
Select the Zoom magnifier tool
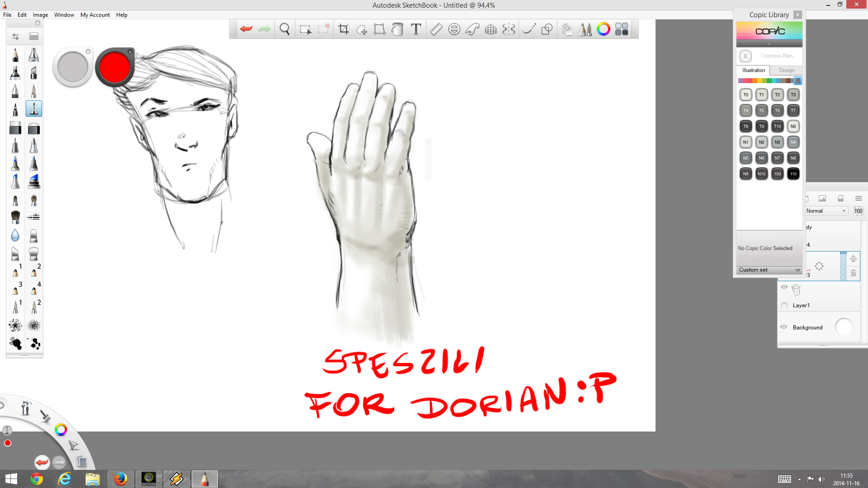(x=285, y=29)
